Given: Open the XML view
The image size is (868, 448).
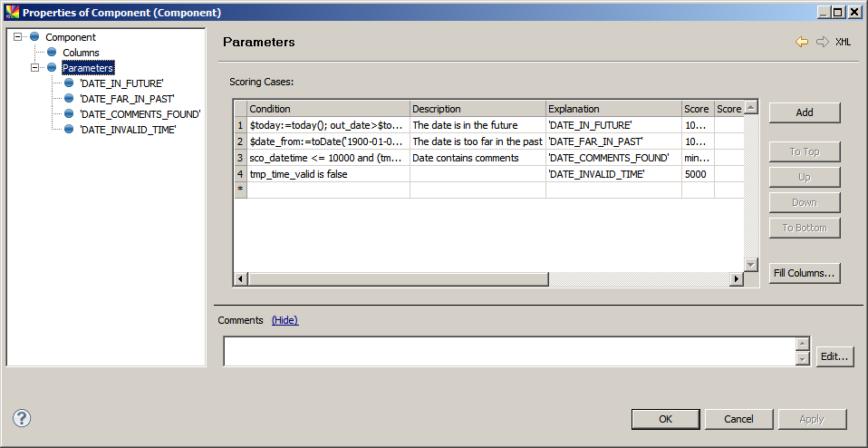Looking at the screenshot, I should click(x=843, y=42).
